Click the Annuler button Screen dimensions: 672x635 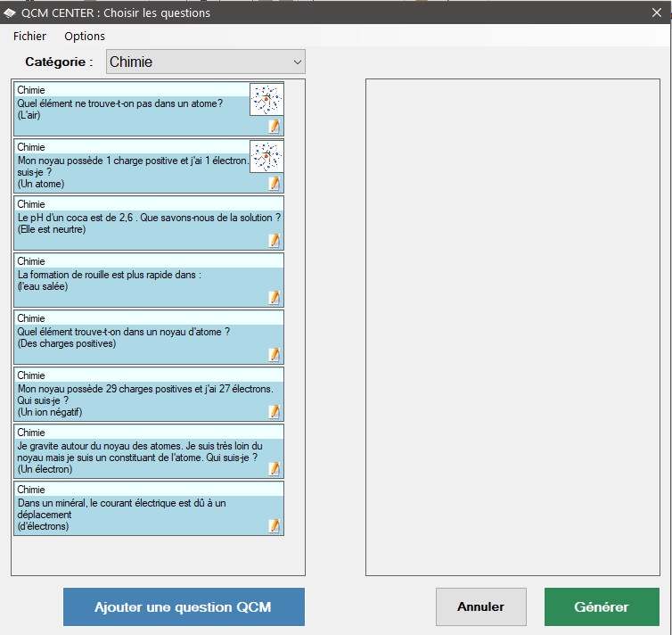click(x=480, y=607)
